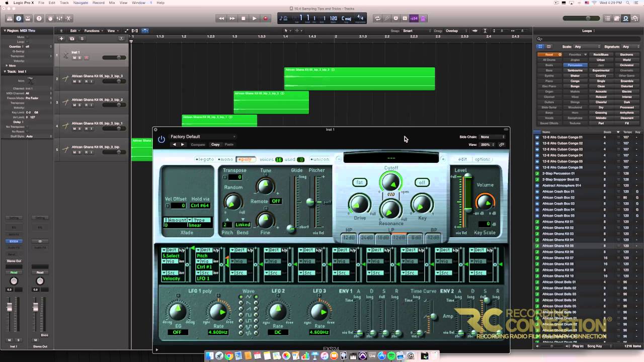
Task: Click the Rewind transport button
Action: (221, 19)
